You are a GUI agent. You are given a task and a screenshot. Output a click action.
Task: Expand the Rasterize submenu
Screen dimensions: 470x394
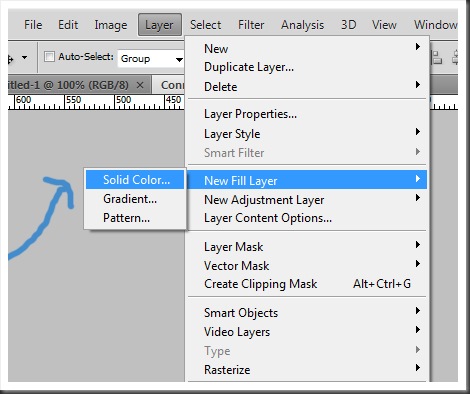pos(307,370)
